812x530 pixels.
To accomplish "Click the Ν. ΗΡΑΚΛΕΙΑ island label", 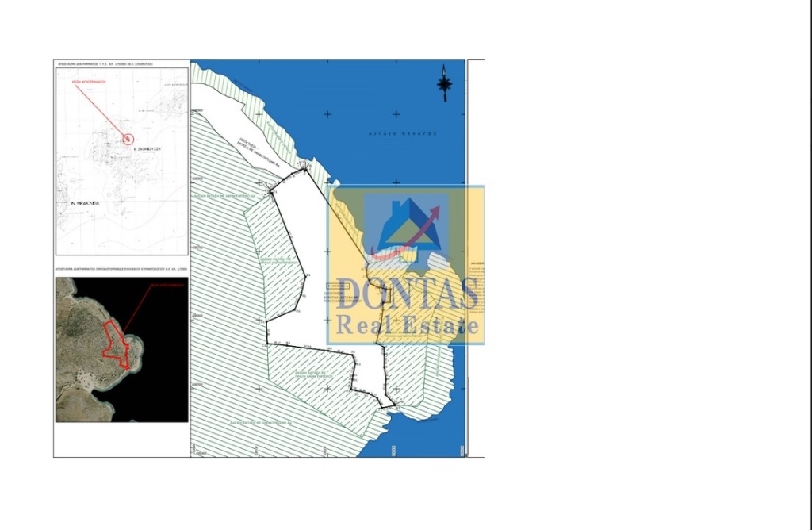I will [x=85, y=204].
